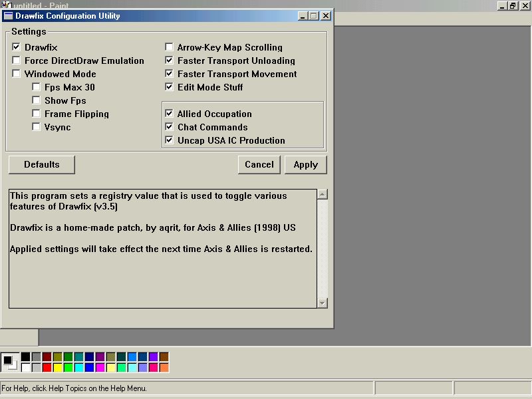Click the 'Settings' group label
The image size is (532, 399).
coord(29,31)
